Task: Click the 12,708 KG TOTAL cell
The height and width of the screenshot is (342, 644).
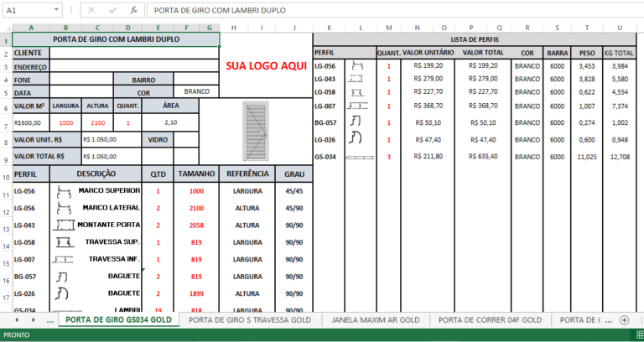Action: [x=620, y=157]
